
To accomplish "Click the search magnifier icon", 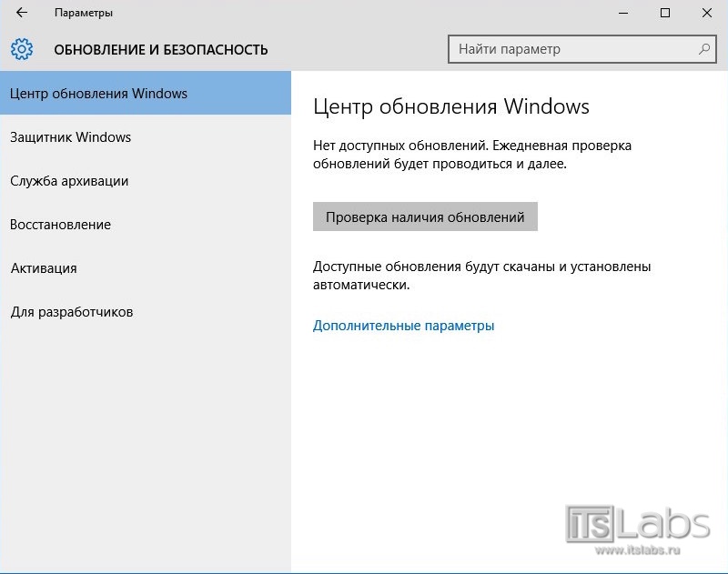I will [703, 49].
